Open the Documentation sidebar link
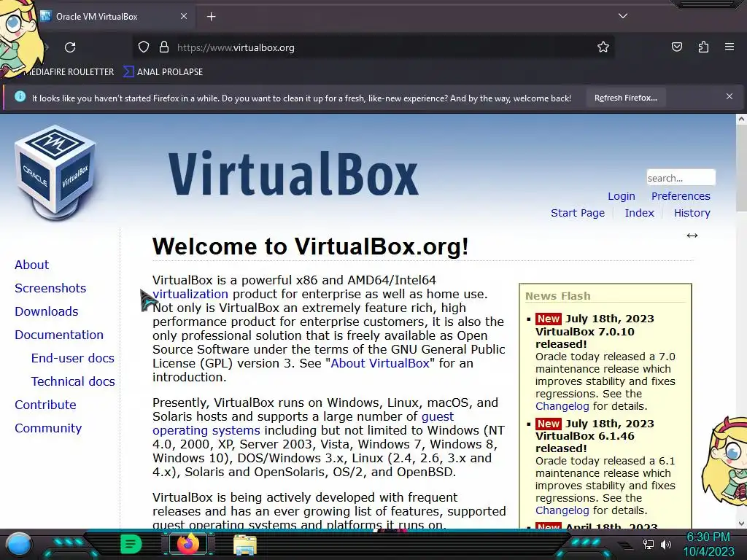Screen dimensions: 747x560 (59, 335)
